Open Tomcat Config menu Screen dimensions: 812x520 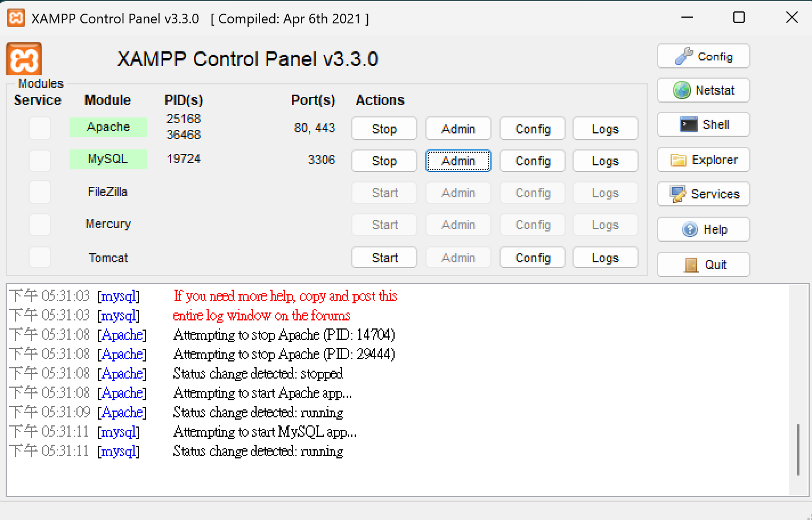coord(533,258)
